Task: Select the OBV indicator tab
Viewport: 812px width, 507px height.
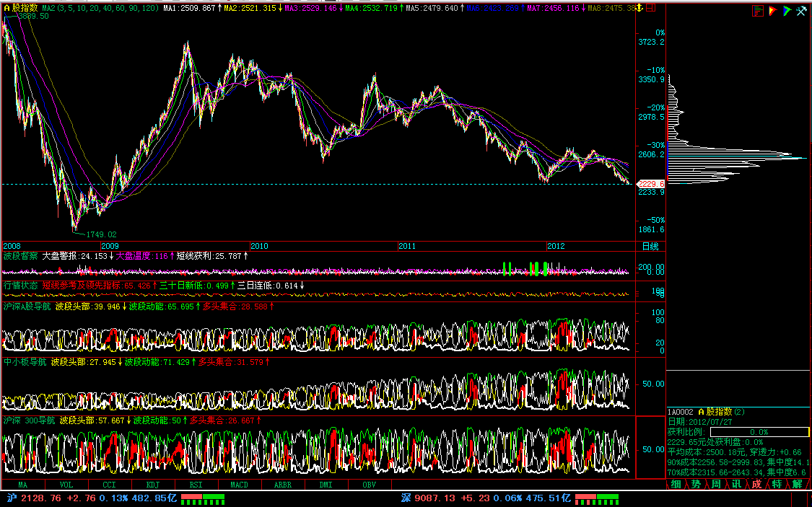Action: pyautogui.click(x=370, y=485)
